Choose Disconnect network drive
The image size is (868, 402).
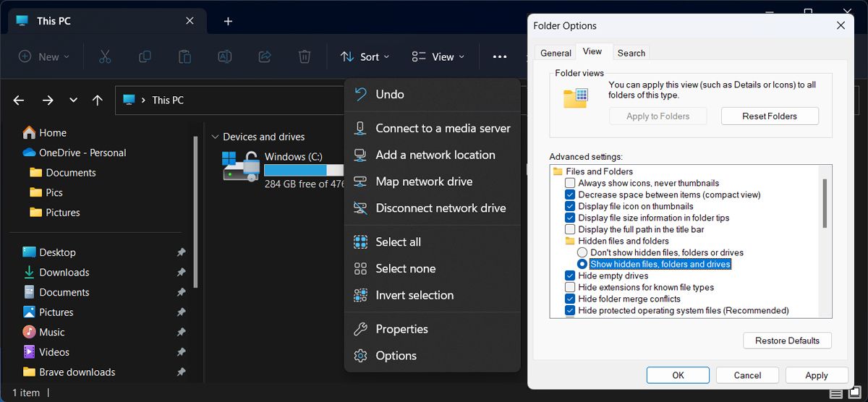pos(433,208)
